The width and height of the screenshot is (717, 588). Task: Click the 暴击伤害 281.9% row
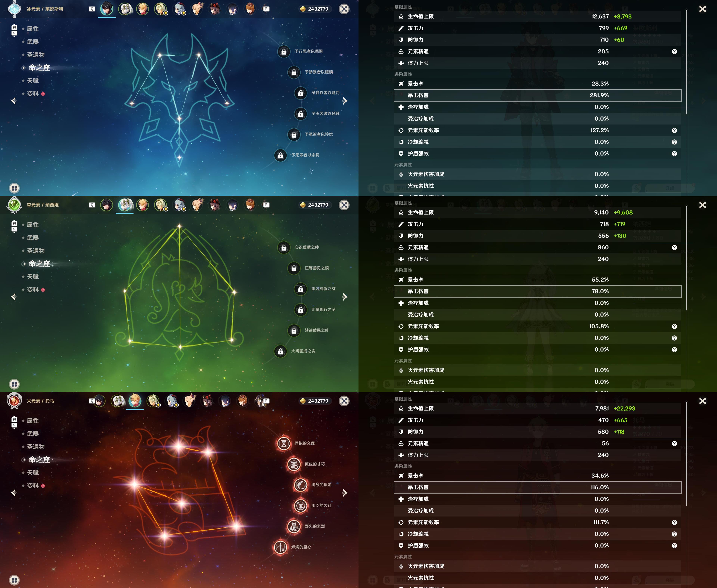pos(537,96)
